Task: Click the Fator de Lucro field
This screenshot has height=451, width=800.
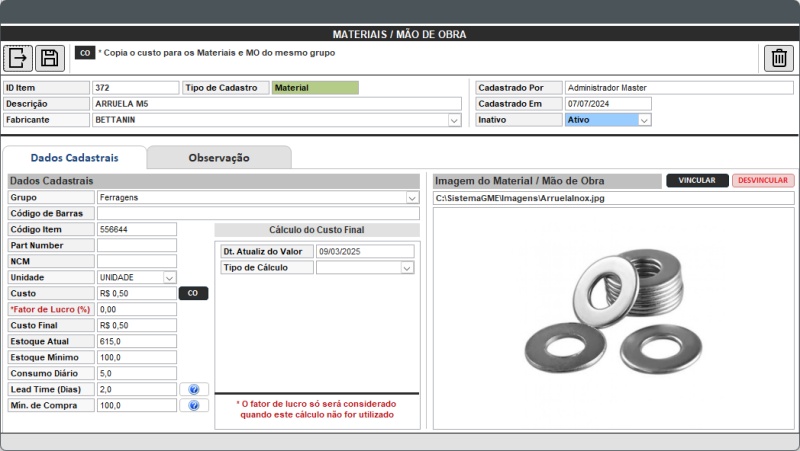Action: click(x=136, y=309)
